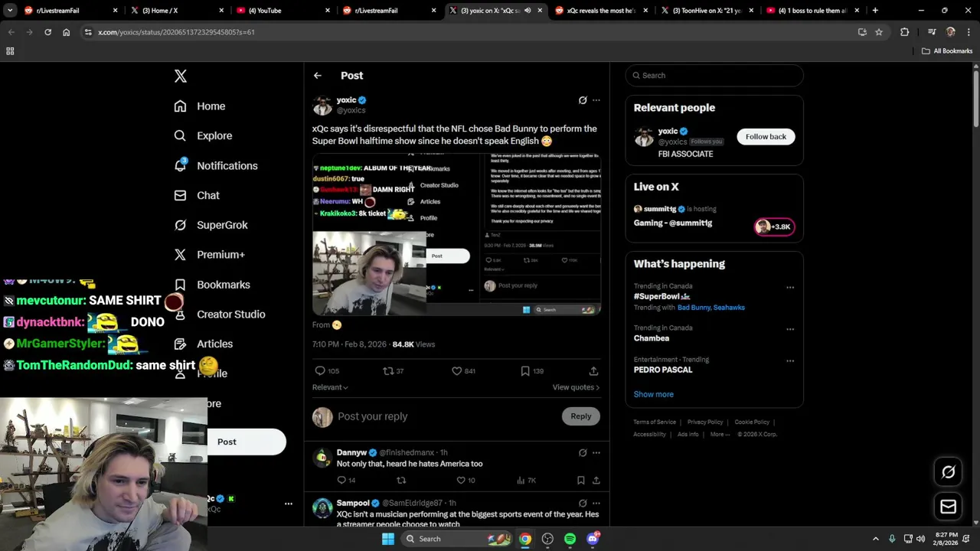Open Premium+ in sidebar
The width and height of the screenshot is (980, 551).
click(x=209, y=255)
